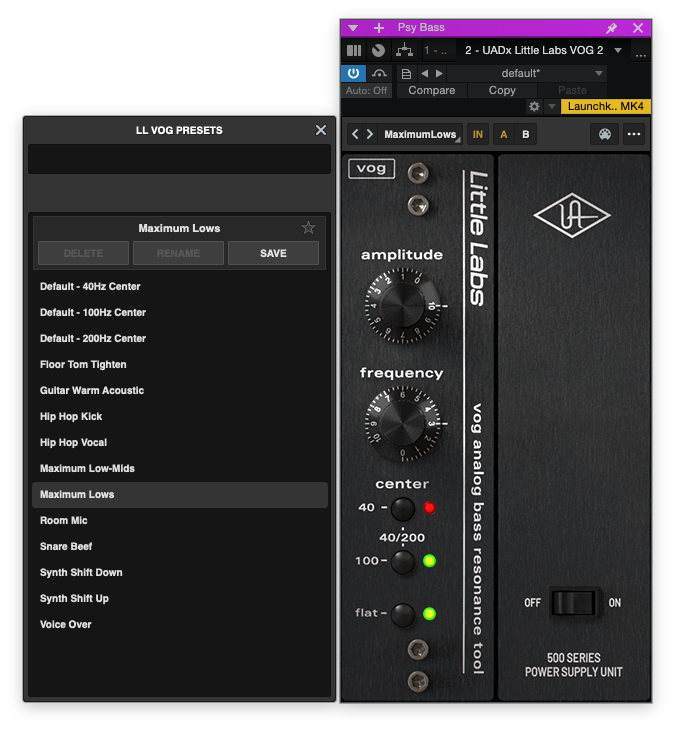Load previous host preset arrow
The width and height of the screenshot is (675, 730).
click(424, 73)
